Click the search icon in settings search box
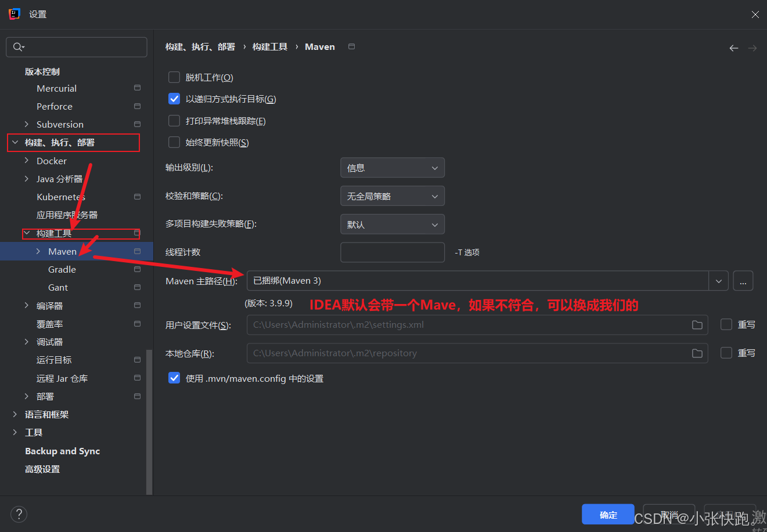This screenshot has width=767, height=532. click(19, 47)
